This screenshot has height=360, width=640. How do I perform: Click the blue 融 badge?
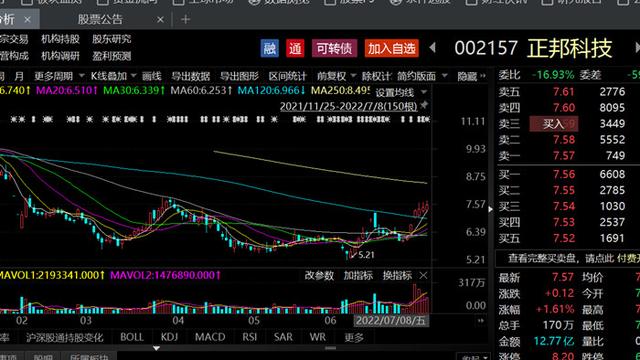pyautogui.click(x=269, y=49)
